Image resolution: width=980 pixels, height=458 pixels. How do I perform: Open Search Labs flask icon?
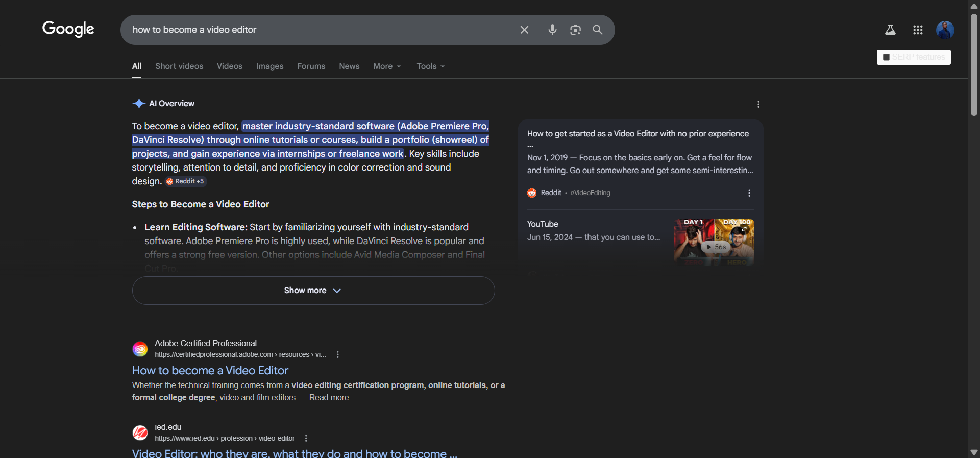(890, 30)
